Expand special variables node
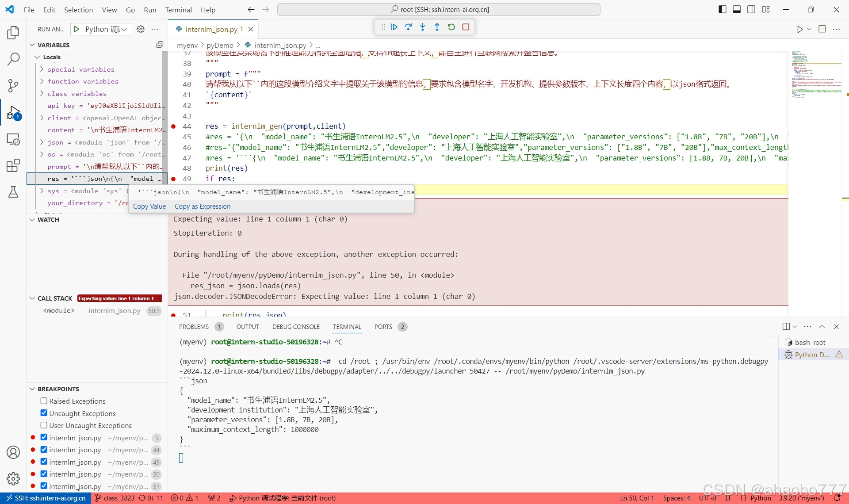This screenshot has width=849, height=504. (42, 69)
